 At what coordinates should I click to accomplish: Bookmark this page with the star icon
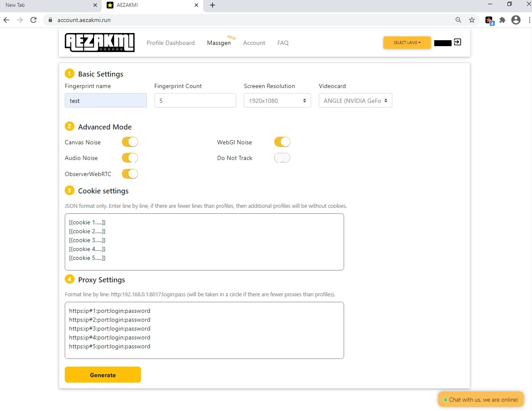472,20
